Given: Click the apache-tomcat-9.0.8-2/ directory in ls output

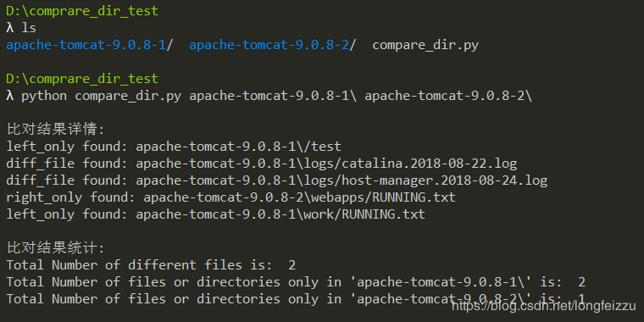Looking at the screenshot, I should tap(272, 45).
